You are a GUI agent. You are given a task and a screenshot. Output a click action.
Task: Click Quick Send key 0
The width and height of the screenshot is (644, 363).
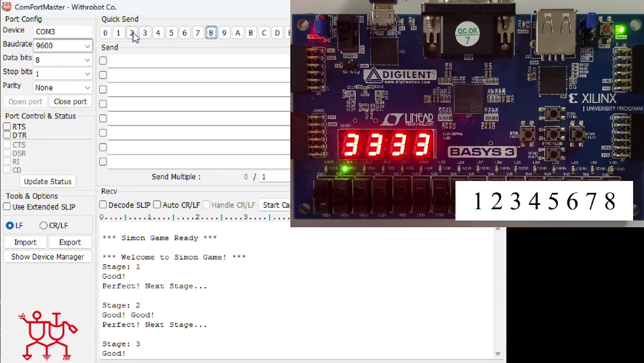point(105,33)
